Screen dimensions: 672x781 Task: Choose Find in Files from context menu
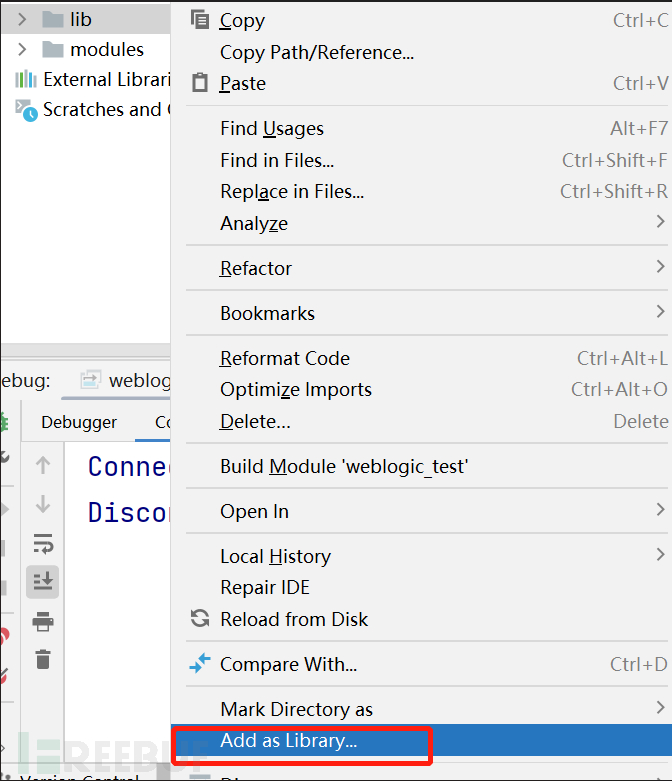pos(277,160)
